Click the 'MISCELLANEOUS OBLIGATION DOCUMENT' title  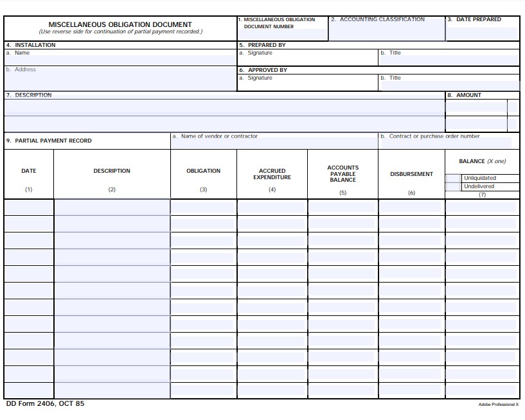[120, 24]
